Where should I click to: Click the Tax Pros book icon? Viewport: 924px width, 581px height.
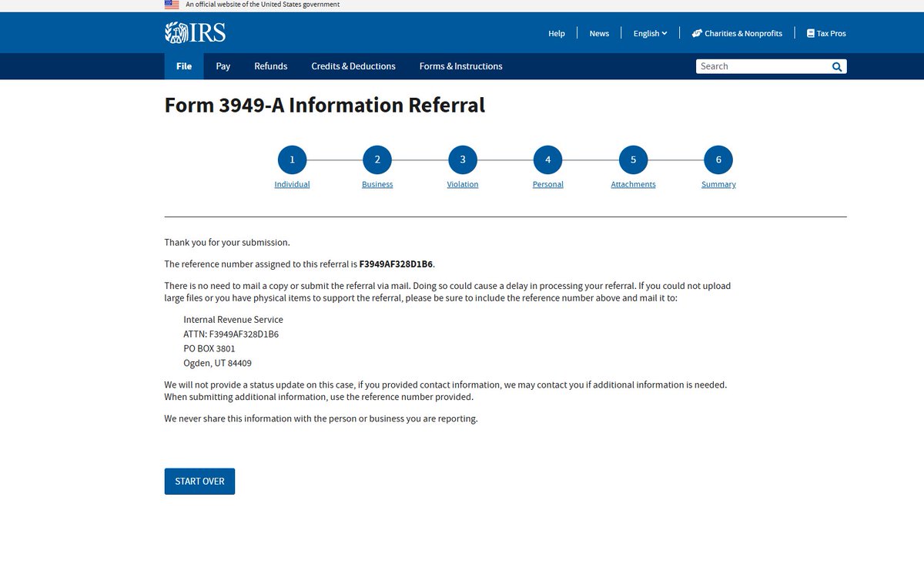[810, 33]
